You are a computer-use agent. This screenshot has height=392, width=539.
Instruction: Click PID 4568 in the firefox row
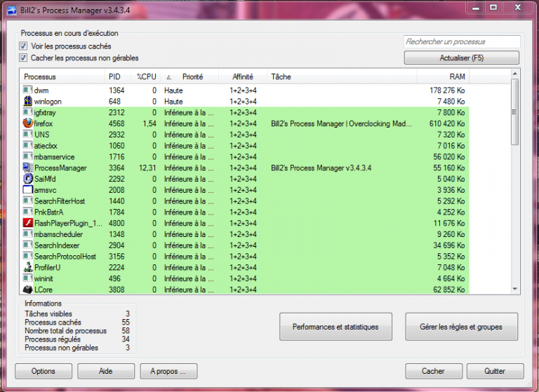coord(117,123)
